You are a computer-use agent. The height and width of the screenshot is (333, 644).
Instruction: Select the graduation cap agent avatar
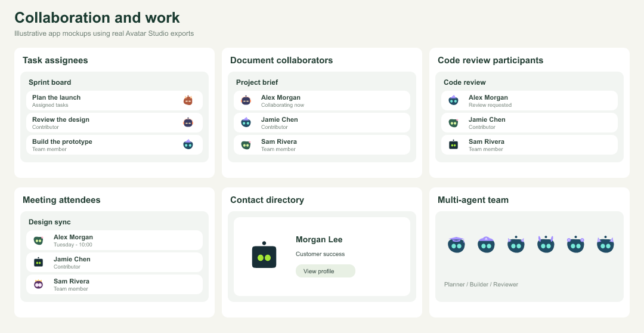[x=456, y=245]
